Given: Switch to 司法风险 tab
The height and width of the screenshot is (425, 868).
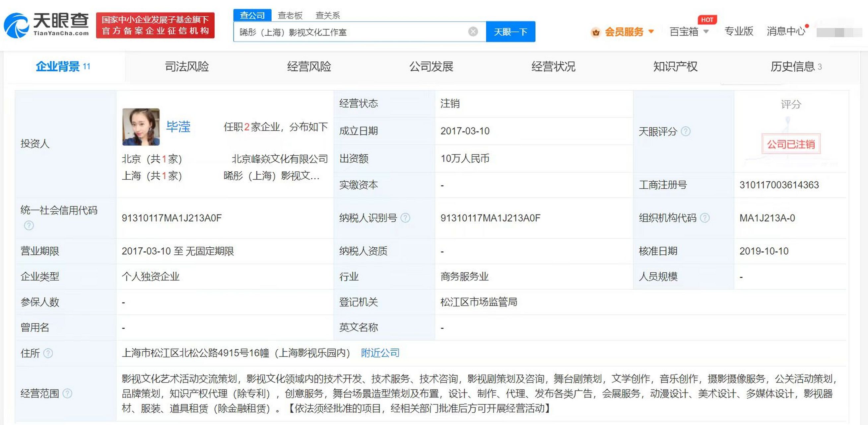Looking at the screenshot, I should (x=187, y=66).
